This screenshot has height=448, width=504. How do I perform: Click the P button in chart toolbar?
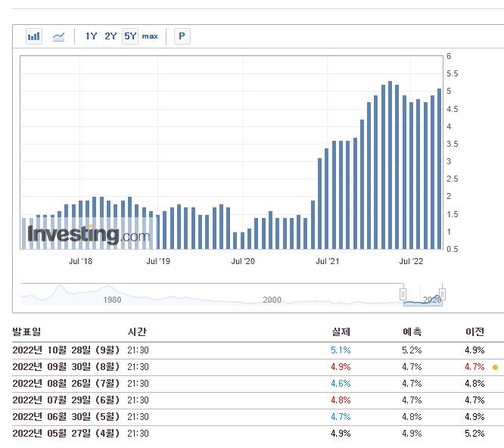coord(182,36)
